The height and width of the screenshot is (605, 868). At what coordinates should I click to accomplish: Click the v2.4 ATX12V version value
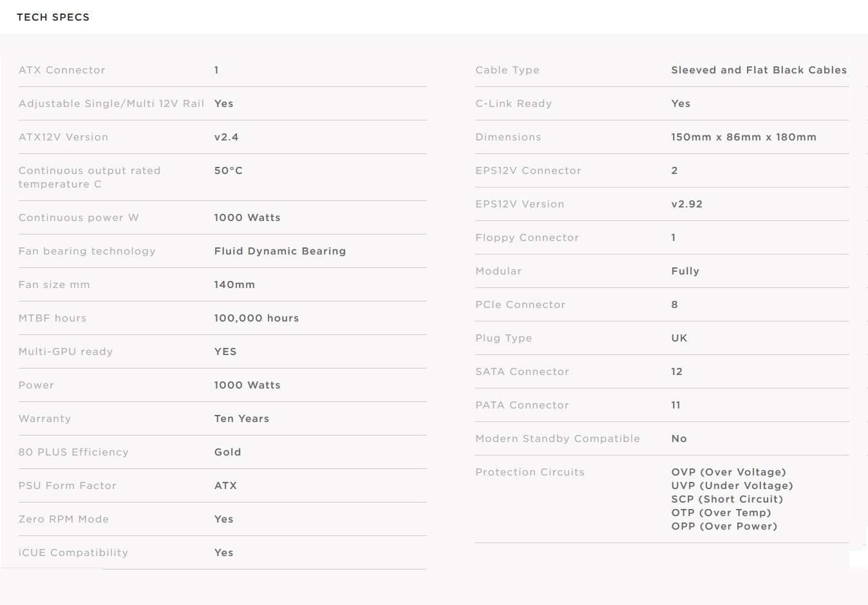tap(226, 137)
